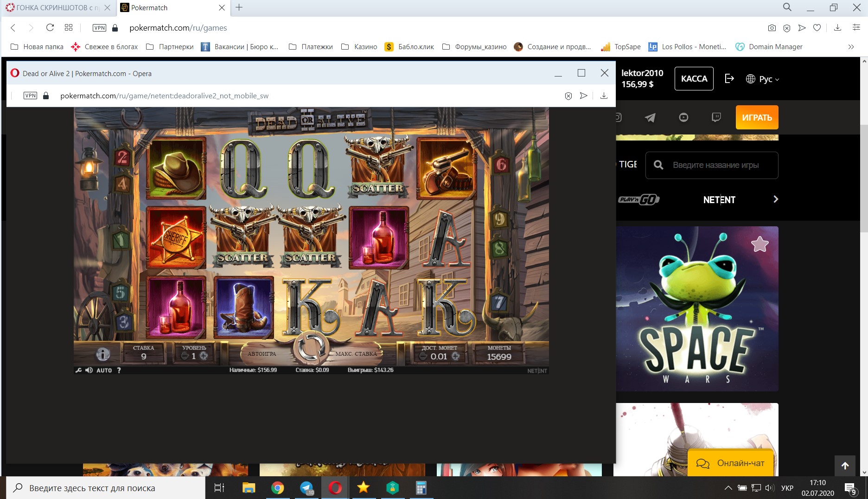This screenshot has width=868, height=499.
Task: Open the Новая папка bookmarks folder
Action: [37, 47]
